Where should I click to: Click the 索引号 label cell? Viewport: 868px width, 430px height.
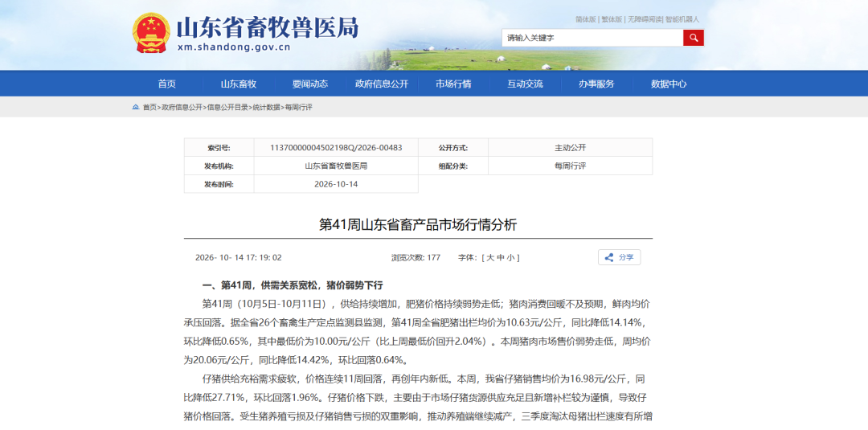point(219,148)
